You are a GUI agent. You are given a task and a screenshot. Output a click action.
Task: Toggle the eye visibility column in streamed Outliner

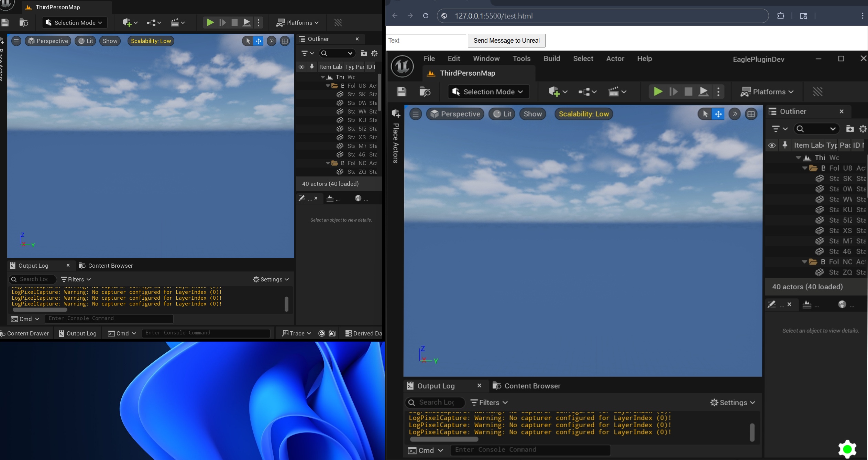point(772,145)
